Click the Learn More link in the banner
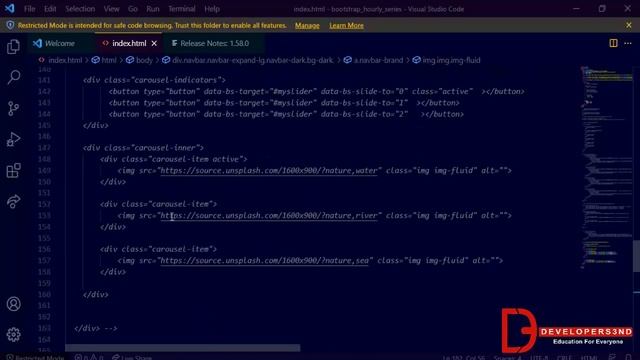The width and height of the screenshot is (640, 360). click(x=346, y=25)
